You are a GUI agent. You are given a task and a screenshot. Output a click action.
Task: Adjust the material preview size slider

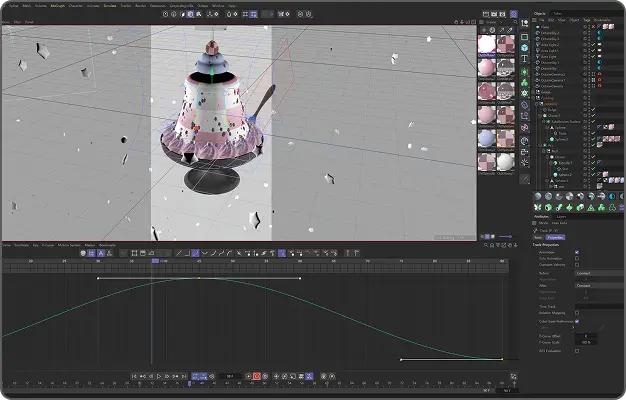click(505, 236)
